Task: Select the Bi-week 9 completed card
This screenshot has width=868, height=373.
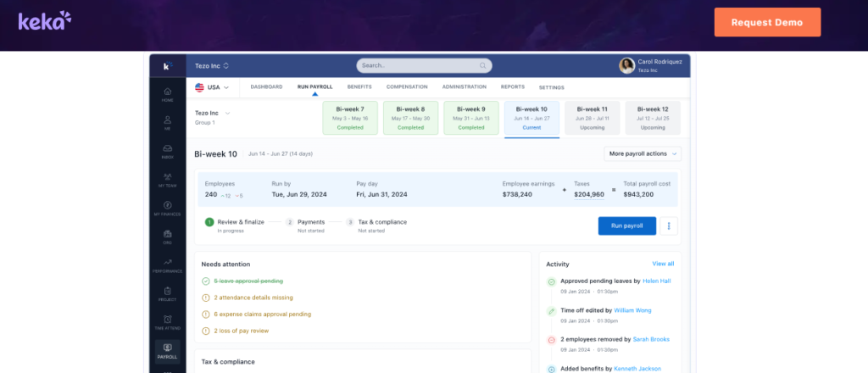Action: tap(471, 118)
